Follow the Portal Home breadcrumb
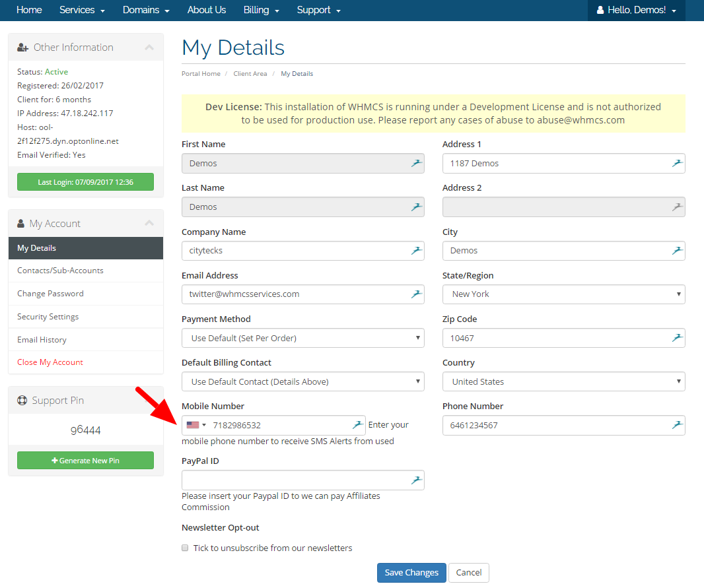 point(201,73)
